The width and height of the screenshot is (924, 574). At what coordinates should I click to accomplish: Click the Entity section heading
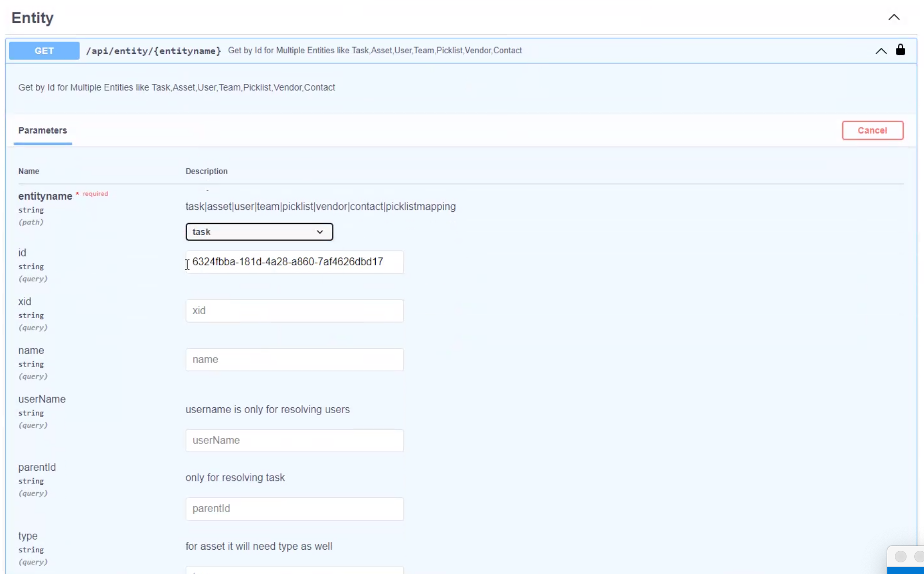click(32, 18)
